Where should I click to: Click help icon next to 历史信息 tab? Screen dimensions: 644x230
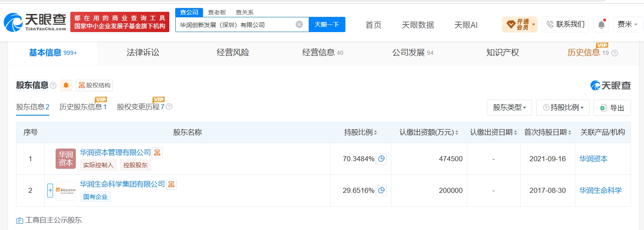pyautogui.click(x=615, y=53)
